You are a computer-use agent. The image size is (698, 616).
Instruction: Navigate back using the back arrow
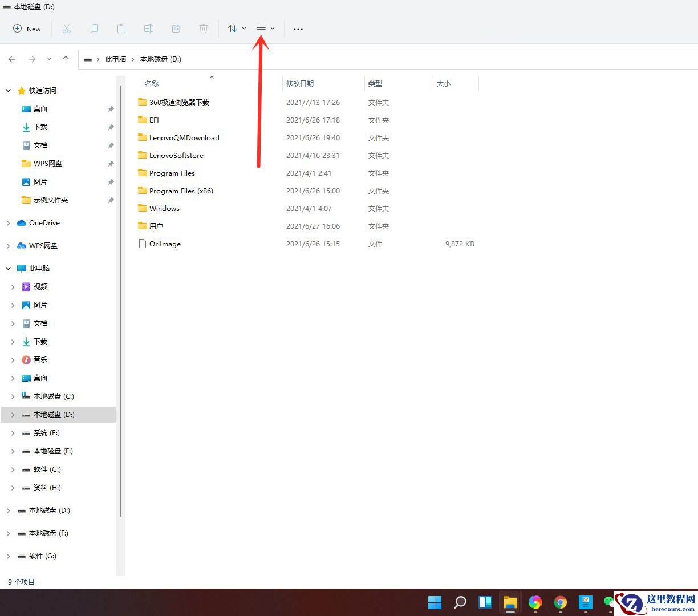click(x=12, y=59)
